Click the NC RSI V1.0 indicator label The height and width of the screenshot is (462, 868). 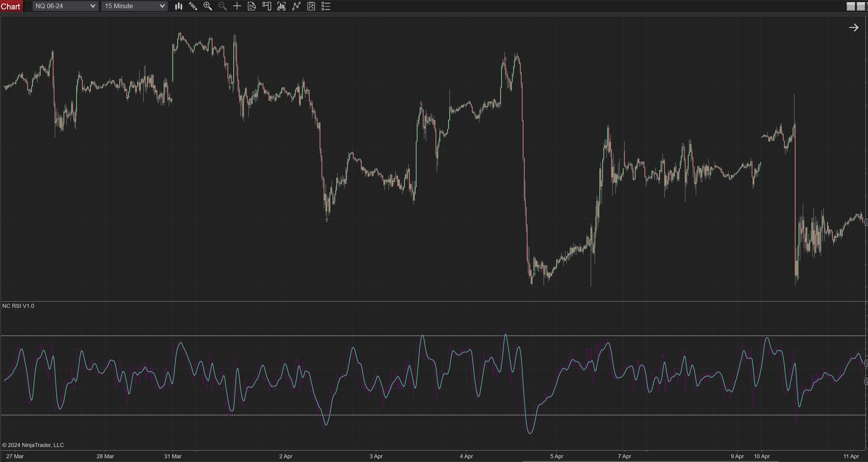point(18,306)
